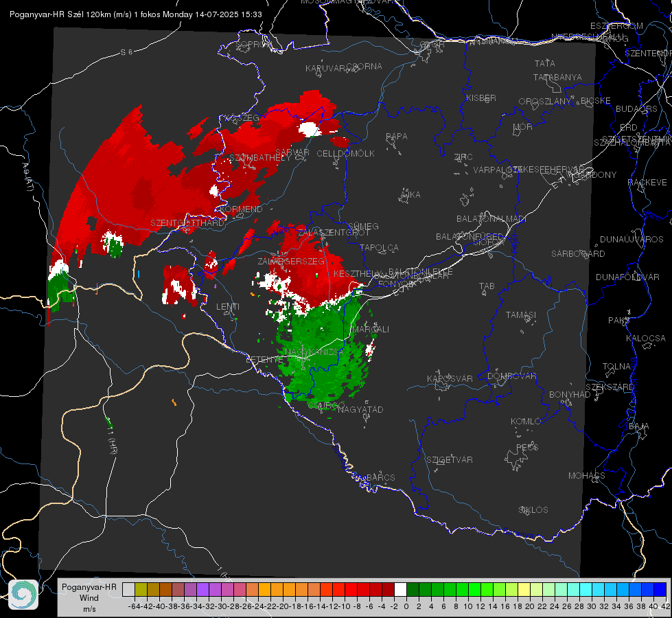
Task: Click the BARCS city label
Action: pyautogui.click(x=380, y=477)
